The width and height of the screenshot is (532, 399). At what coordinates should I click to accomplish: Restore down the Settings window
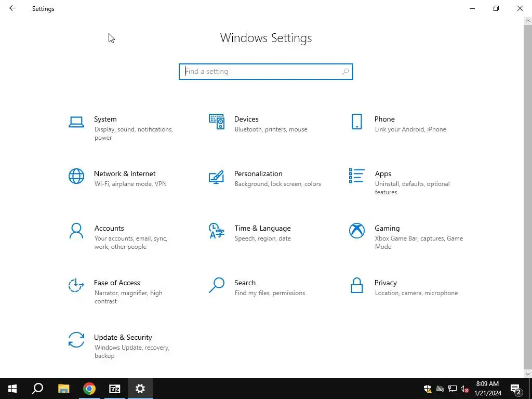click(496, 8)
